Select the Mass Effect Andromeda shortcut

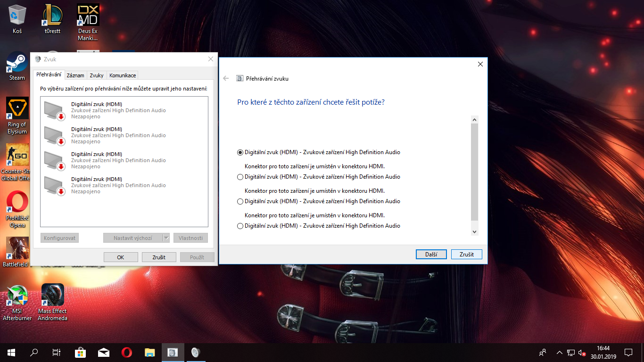[x=52, y=303]
